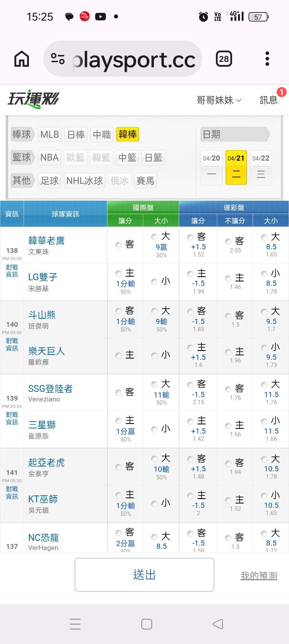Select 運彩盤 小 9.5 radio for 樂天巨人
The height and width of the screenshot is (644, 289).
[264, 348]
